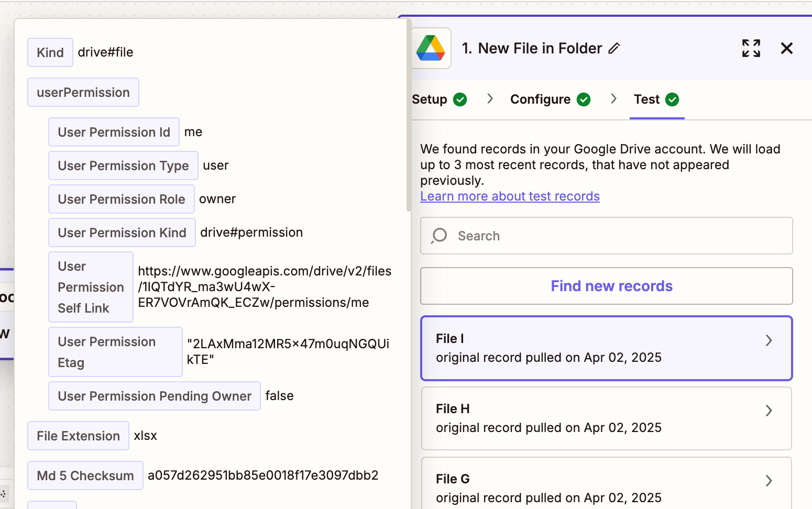Click the green checkmark on Configure
This screenshot has height=509, width=812.
[x=584, y=99]
